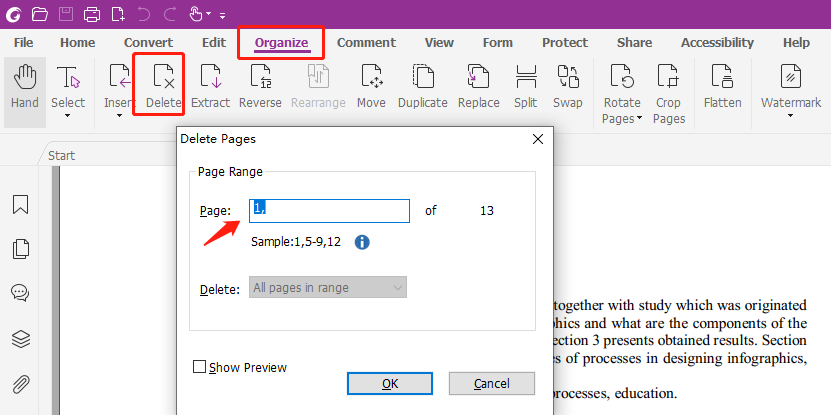Click the Page range input field
831x415 pixels.
point(330,210)
